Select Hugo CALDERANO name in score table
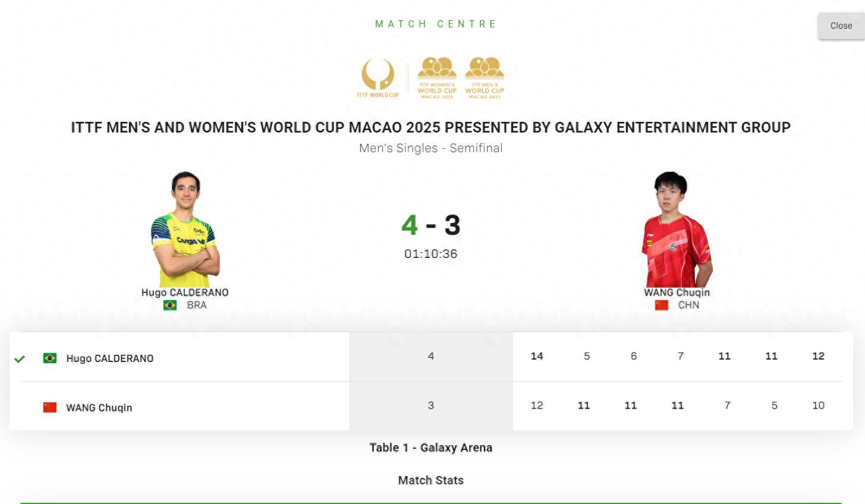The height and width of the screenshot is (504, 865). click(110, 358)
